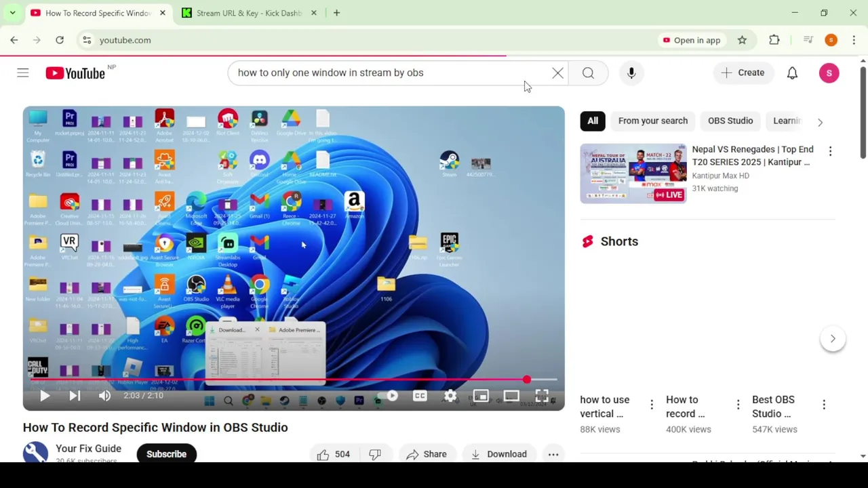This screenshot has width=868, height=488.
Task: Open 'Best OBS Studio' Short
Action: click(x=773, y=407)
